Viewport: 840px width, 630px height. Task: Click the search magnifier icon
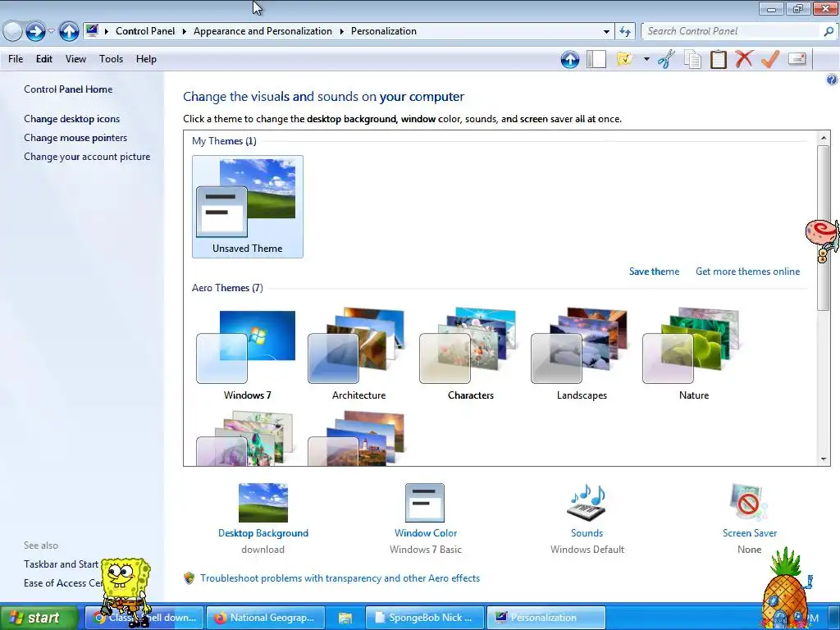[829, 32]
